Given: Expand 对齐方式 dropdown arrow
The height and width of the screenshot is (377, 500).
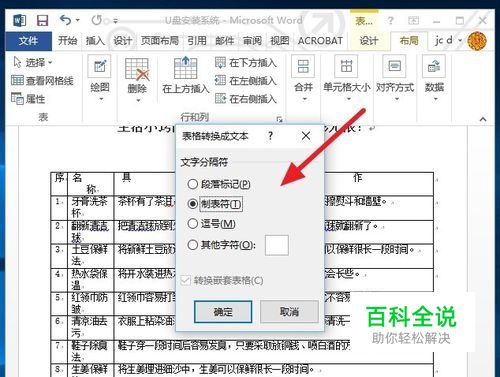Looking at the screenshot, I should [397, 99].
